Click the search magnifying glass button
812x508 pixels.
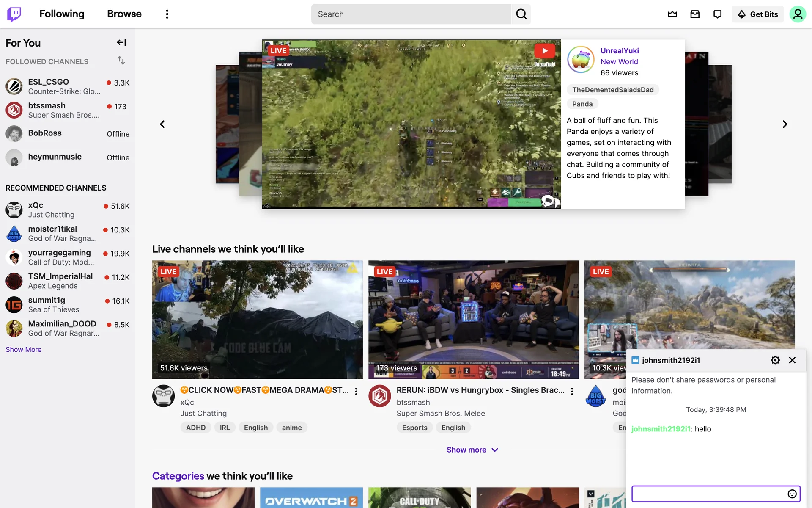(x=521, y=14)
